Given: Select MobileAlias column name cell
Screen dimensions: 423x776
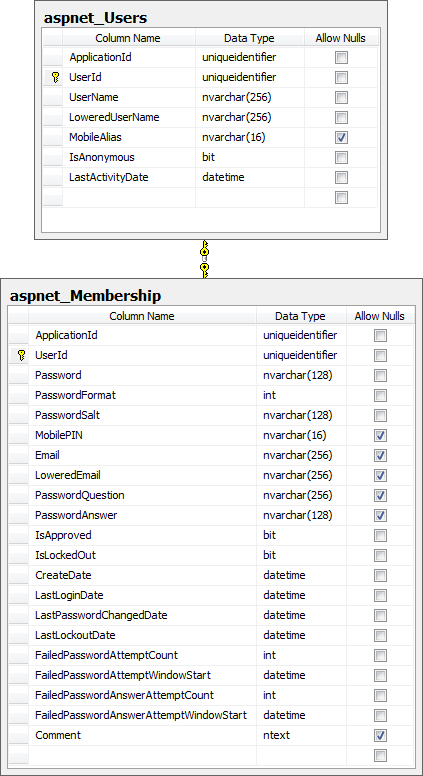Looking at the screenshot, I should 129,138.
